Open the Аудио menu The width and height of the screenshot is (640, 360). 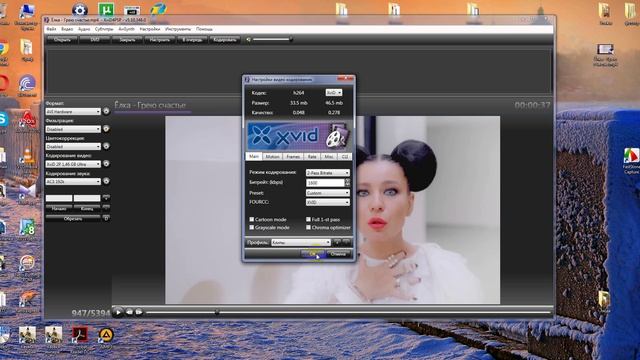[x=84, y=29]
